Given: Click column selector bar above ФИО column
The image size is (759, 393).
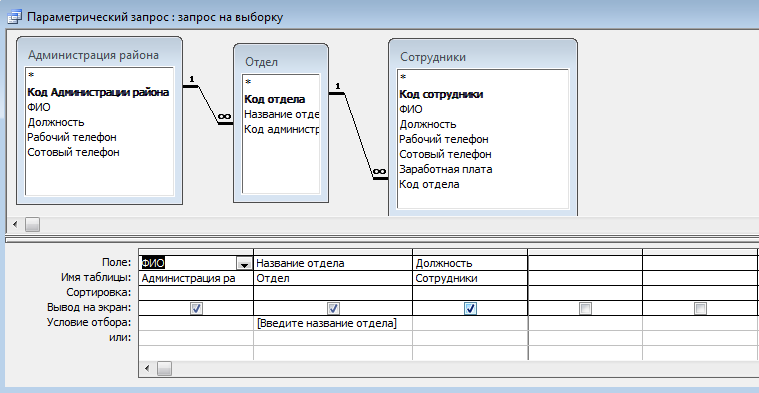Looking at the screenshot, I should coord(196,252).
